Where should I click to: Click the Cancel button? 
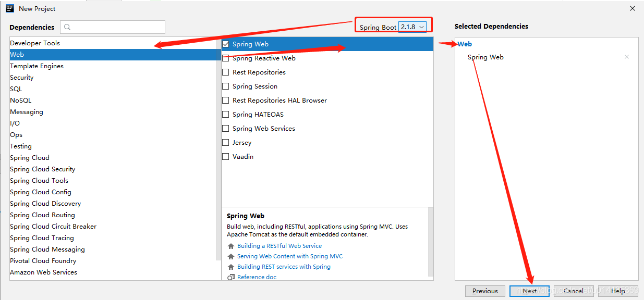point(573,291)
